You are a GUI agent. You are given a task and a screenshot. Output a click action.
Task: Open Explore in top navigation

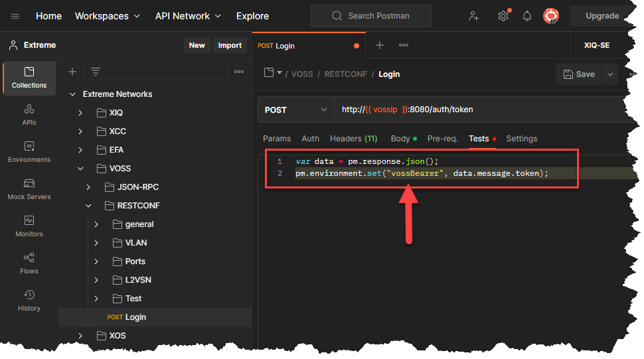tap(252, 16)
